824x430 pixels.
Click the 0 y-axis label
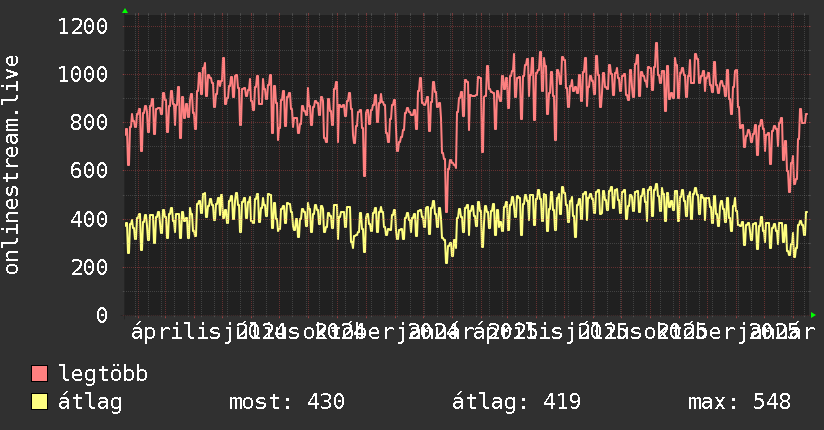(102, 315)
